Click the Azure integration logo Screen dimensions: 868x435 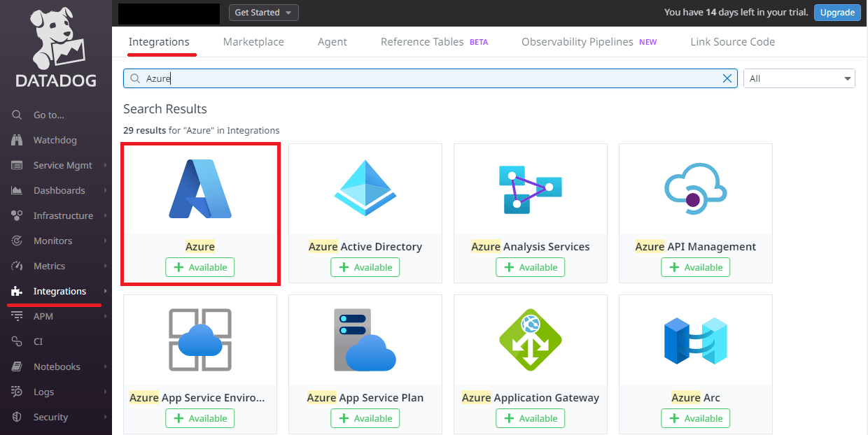(x=200, y=189)
